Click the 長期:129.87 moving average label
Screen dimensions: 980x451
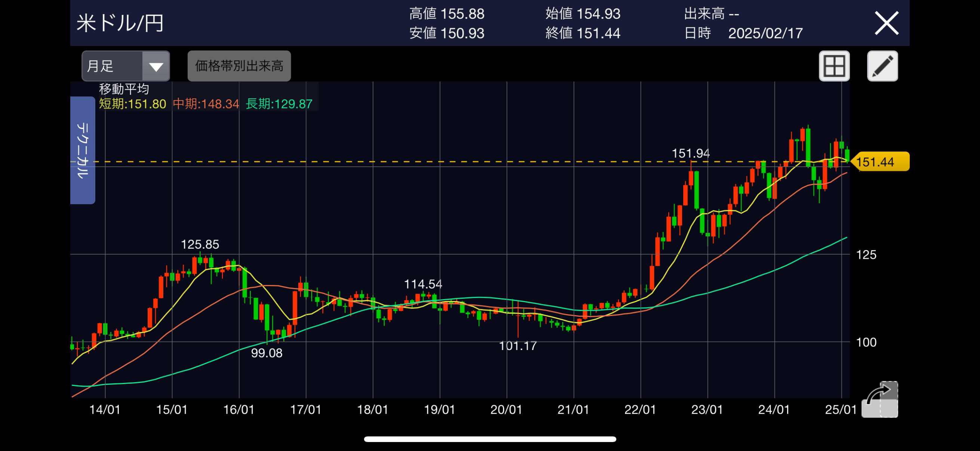click(x=279, y=104)
